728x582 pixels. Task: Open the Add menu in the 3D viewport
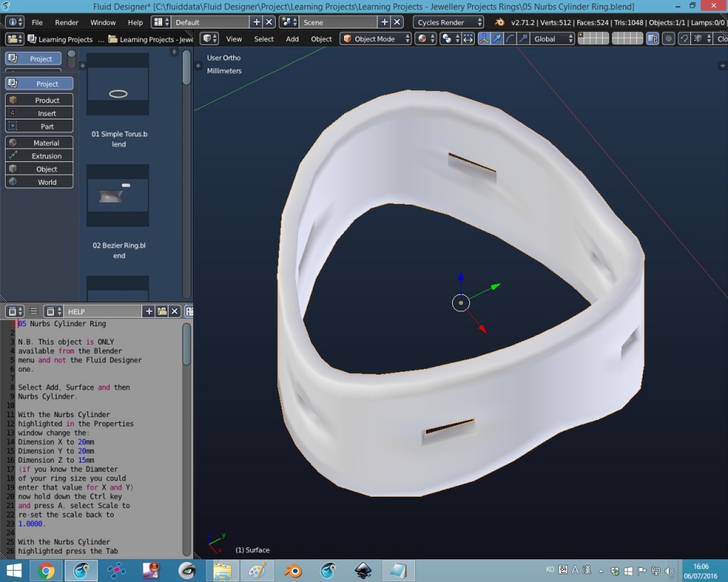click(x=291, y=39)
